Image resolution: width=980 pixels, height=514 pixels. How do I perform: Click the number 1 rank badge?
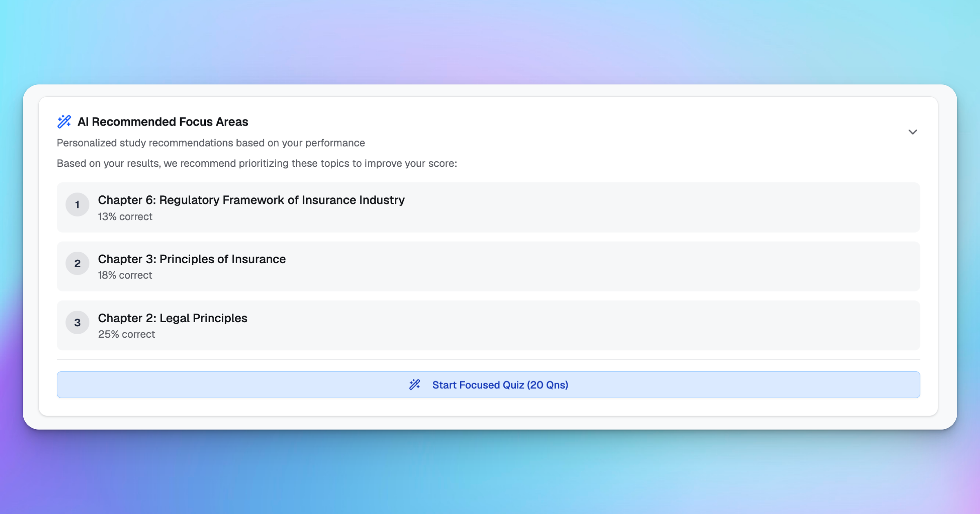tap(77, 204)
